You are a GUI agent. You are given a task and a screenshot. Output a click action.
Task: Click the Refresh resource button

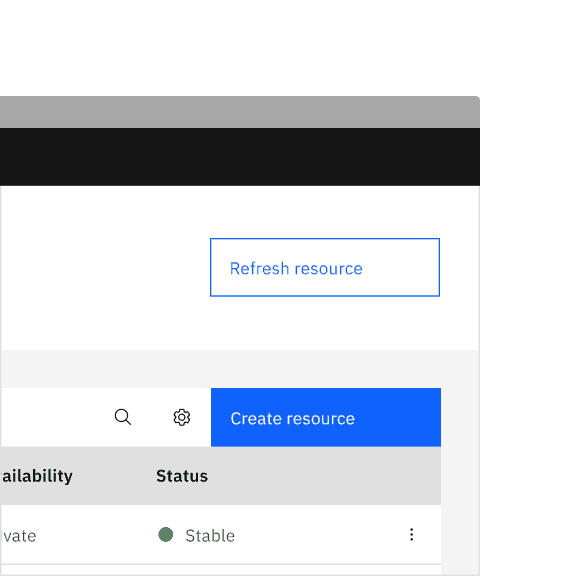coord(325,267)
